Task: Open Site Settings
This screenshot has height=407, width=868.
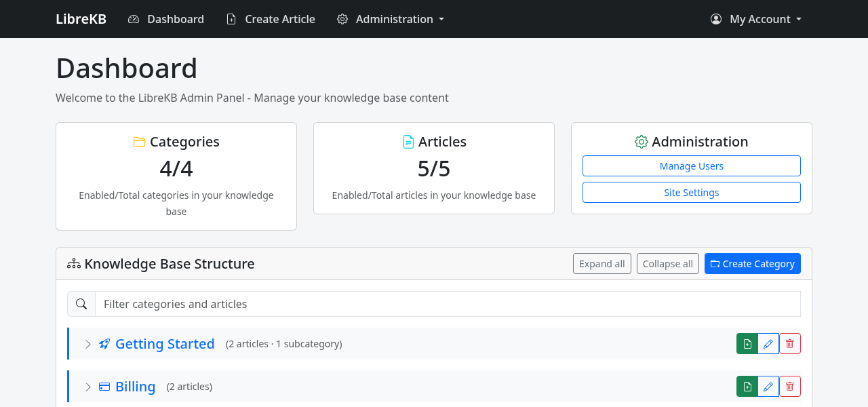Action: [692, 193]
